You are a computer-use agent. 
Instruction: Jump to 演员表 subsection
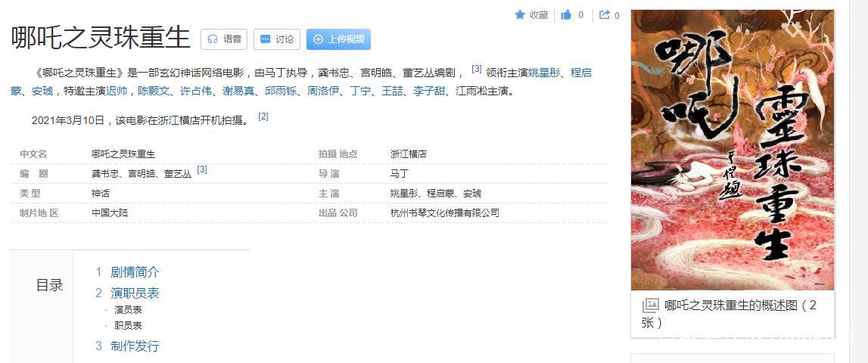pyautogui.click(x=128, y=310)
